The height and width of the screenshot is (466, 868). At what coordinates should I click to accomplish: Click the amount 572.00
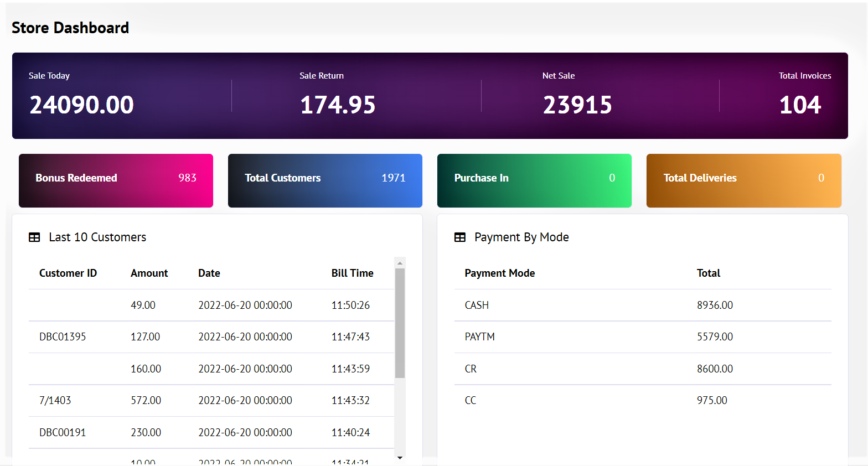[146, 400]
